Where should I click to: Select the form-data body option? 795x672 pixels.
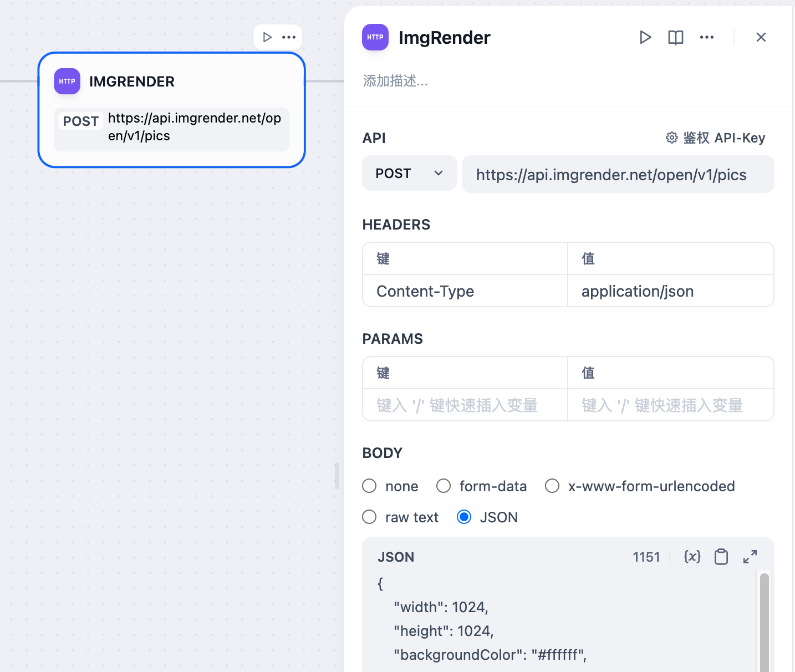click(444, 486)
